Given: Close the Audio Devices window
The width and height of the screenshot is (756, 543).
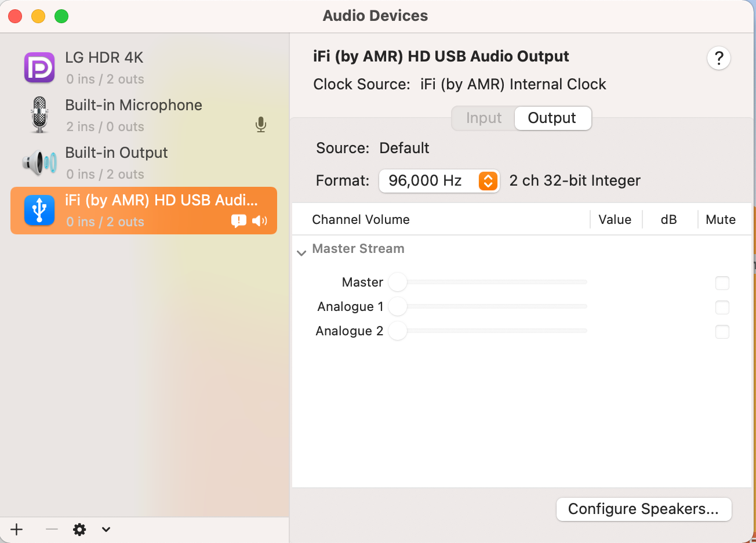Looking at the screenshot, I should pos(15,16).
